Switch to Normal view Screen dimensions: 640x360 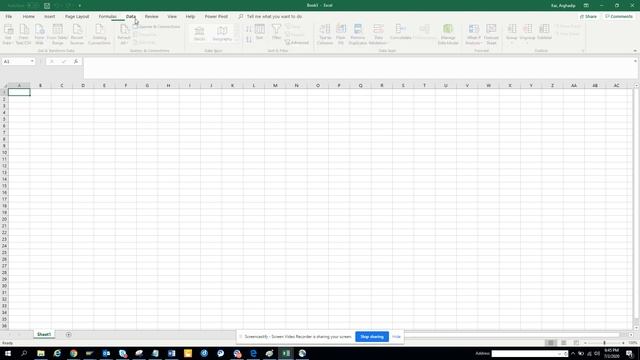[x=551, y=343]
